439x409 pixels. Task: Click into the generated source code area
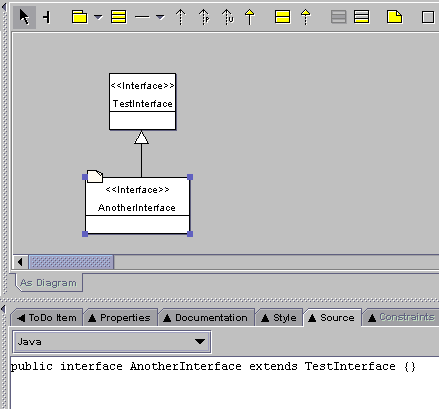[x=225, y=383]
